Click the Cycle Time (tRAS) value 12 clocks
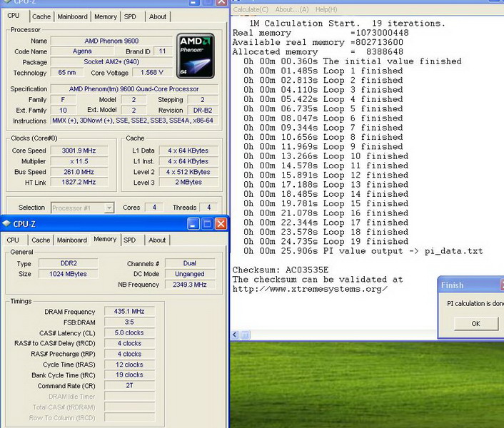The height and width of the screenshot is (428, 504). pyautogui.click(x=129, y=365)
